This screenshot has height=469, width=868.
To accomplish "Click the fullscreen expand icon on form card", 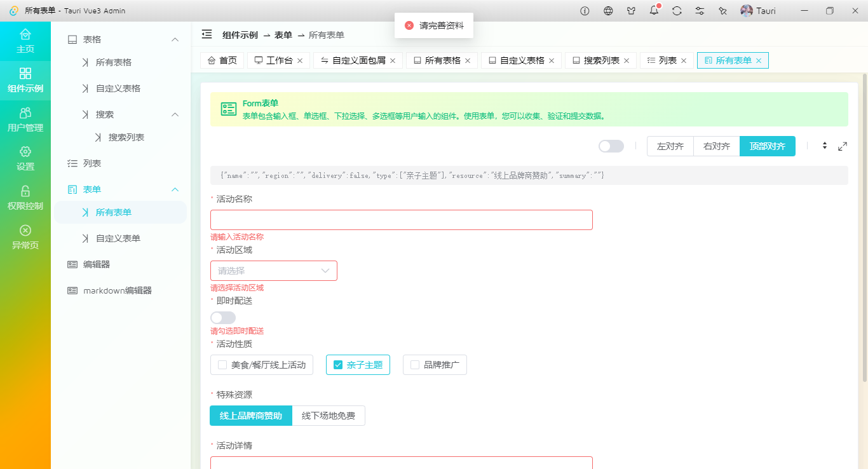I will point(843,146).
